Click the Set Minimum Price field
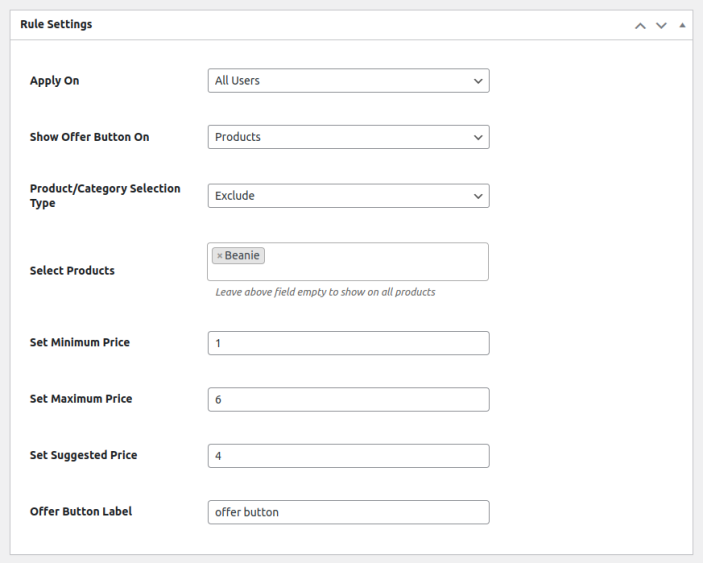 (x=348, y=343)
